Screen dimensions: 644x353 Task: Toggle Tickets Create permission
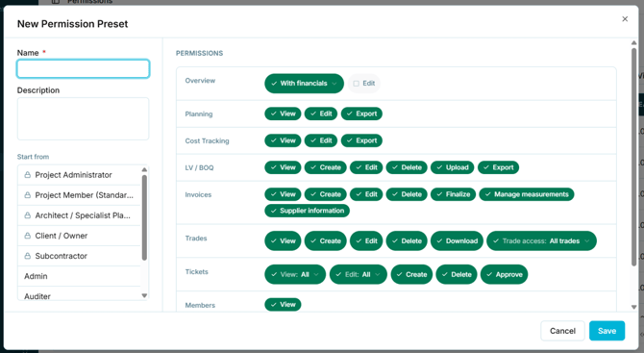[411, 274]
